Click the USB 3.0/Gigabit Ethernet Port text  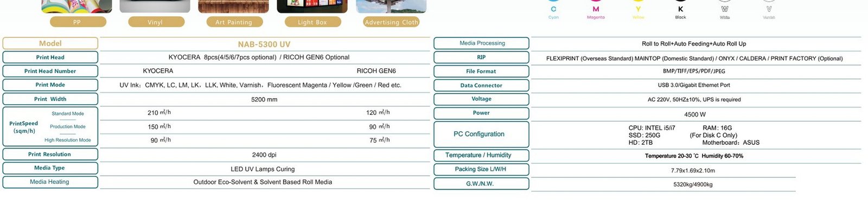[x=694, y=85]
